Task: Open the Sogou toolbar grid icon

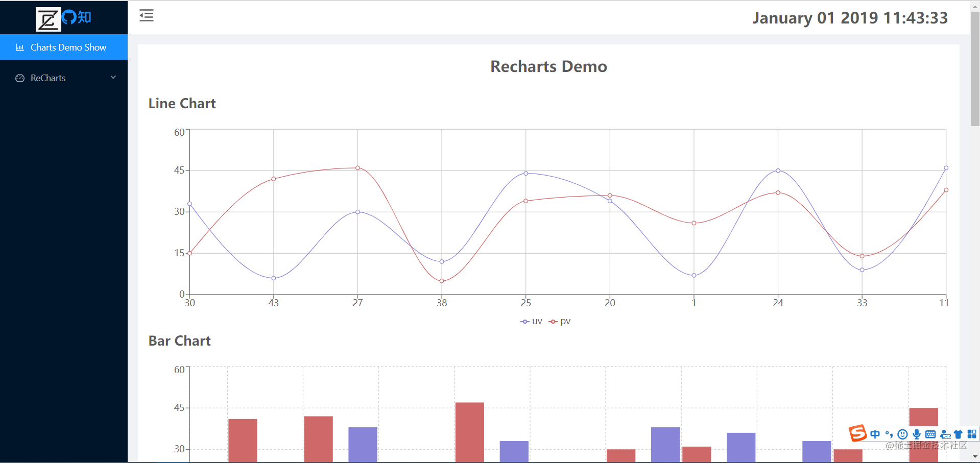Action: (972, 434)
